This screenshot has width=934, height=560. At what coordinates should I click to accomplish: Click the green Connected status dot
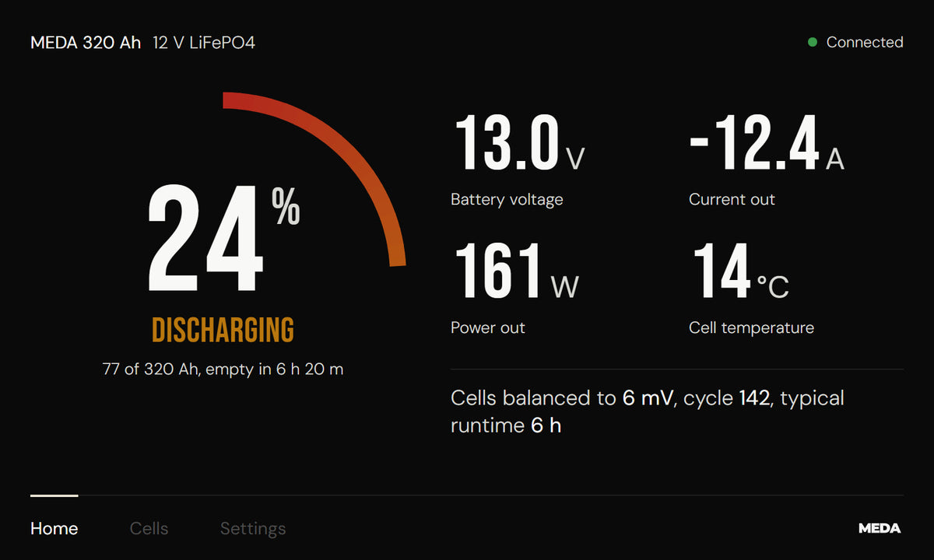(813, 43)
